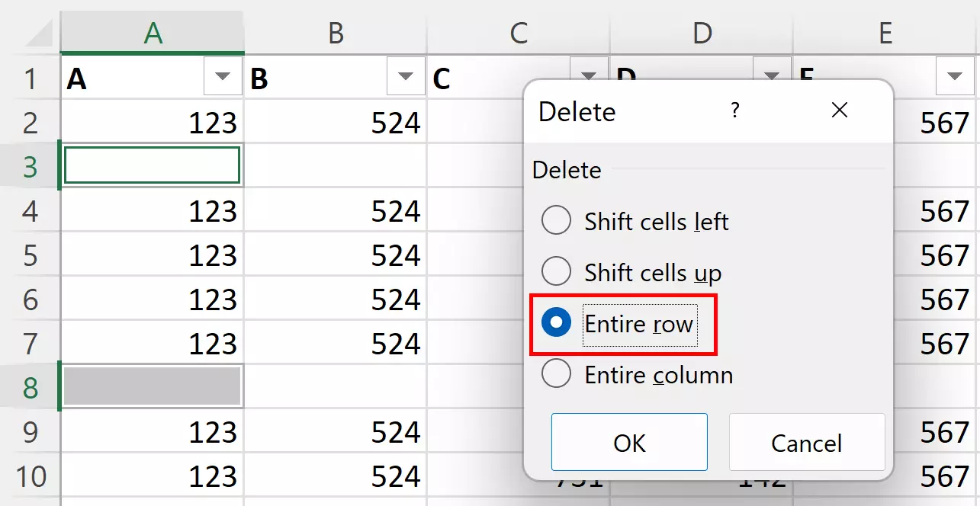Select the 'Shift cells left' option
This screenshot has width=980, height=506.
(556, 222)
